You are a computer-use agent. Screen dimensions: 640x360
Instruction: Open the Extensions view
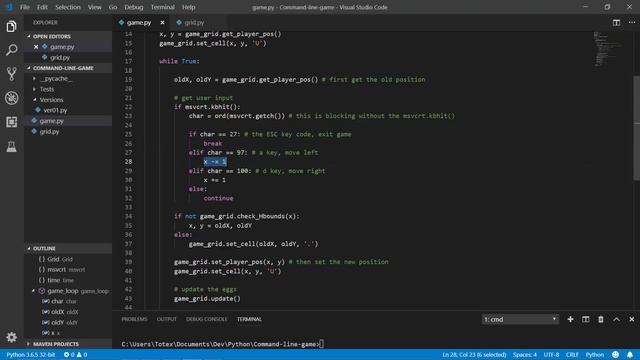(11, 122)
